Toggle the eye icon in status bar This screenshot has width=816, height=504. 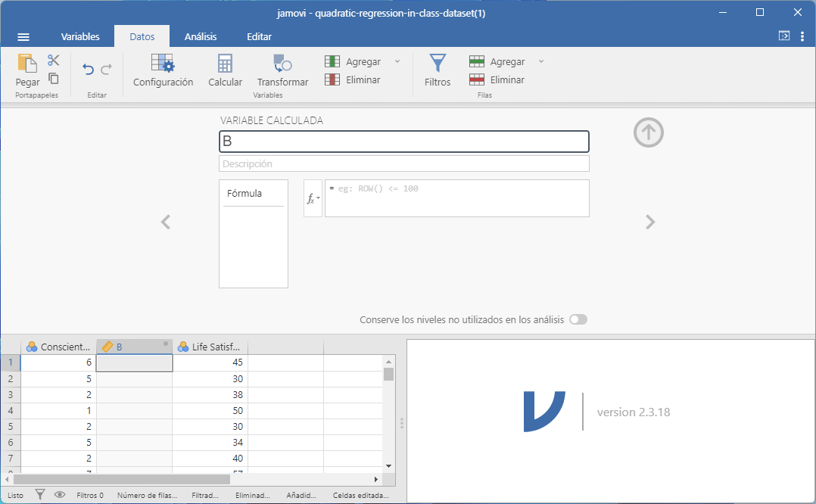(x=60, y=495)
